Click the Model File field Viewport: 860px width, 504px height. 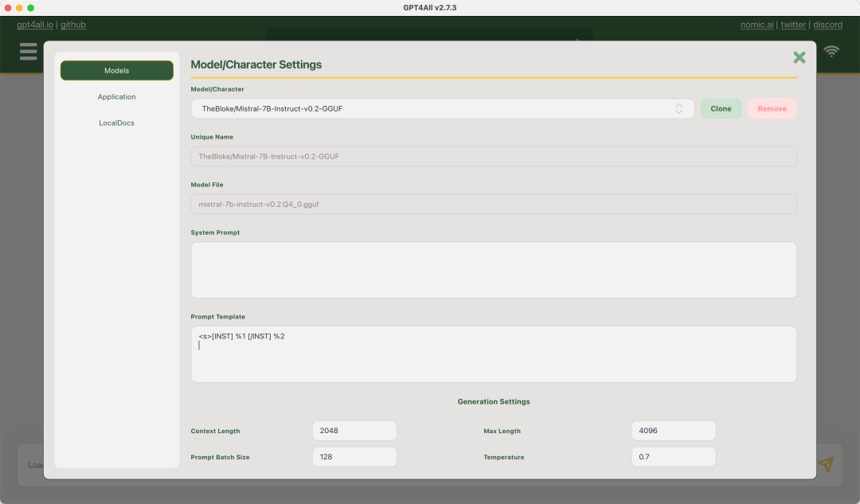(494, 204)
